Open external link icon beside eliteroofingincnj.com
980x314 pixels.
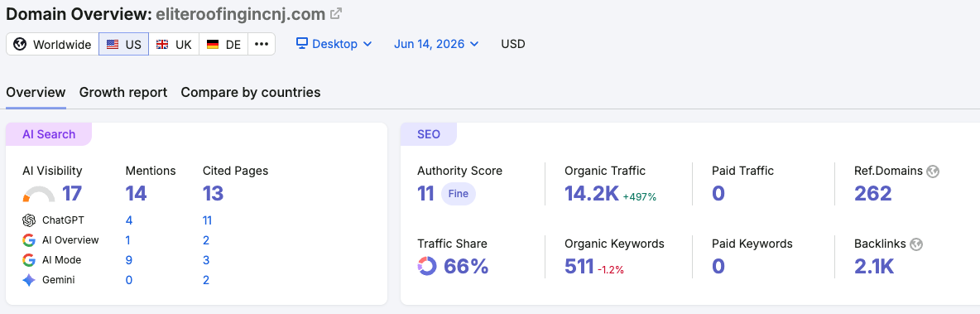pos(336,13)
